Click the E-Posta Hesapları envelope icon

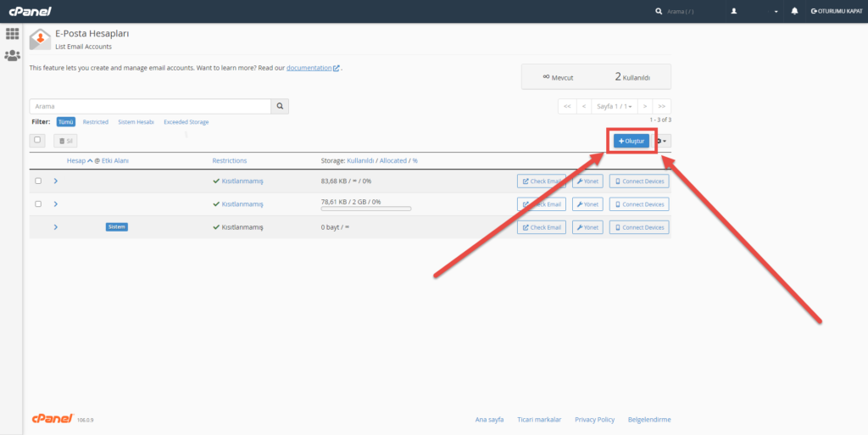(x=39, y=39)
